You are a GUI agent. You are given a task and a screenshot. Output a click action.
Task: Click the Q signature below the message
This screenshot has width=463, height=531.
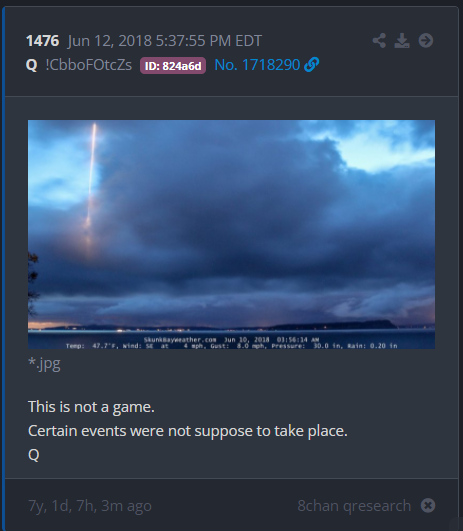(x=34, y=454)
